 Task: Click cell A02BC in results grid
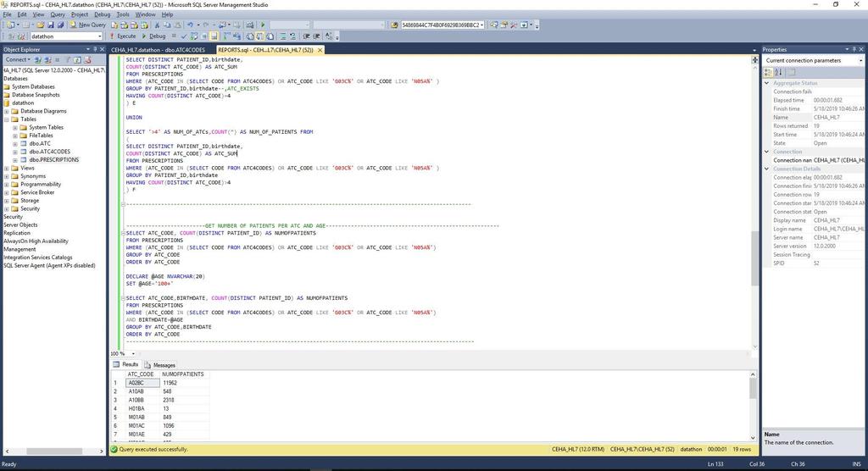coord(142,383)
